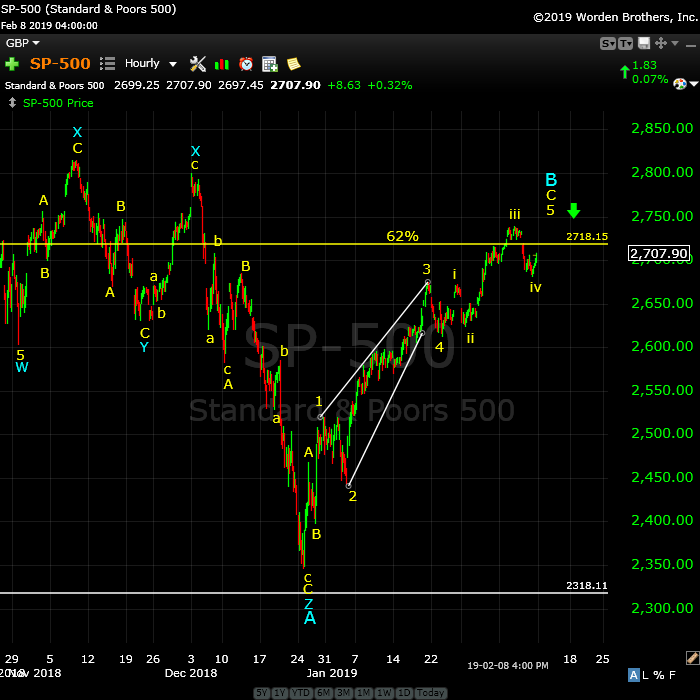
Task: Click the green 1.83 change value
Action: (x=644, y=65)
